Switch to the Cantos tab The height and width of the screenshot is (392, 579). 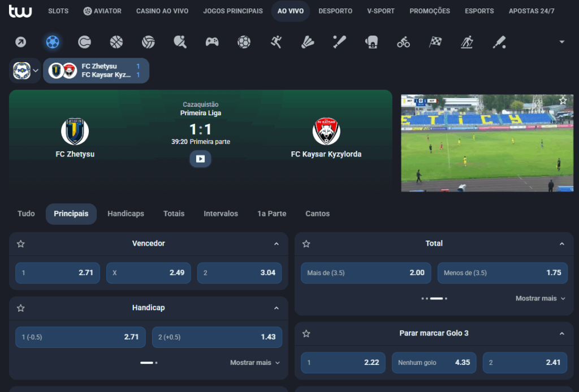coord(317,214)
